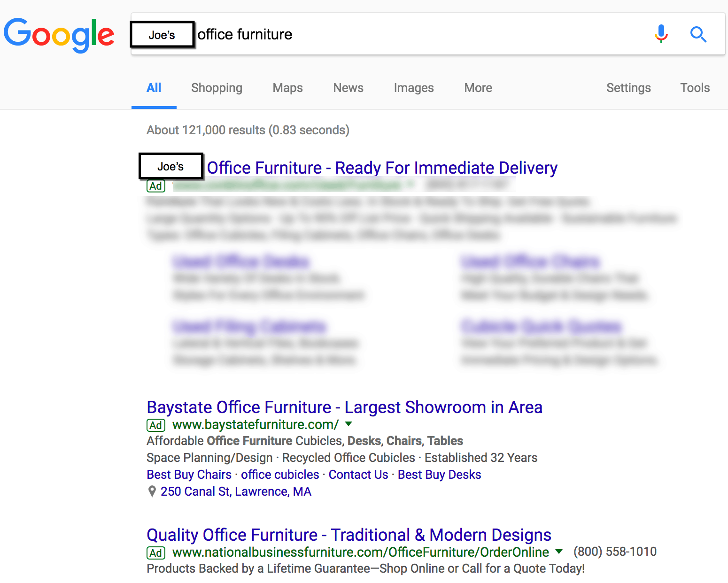Click the Best Buy Chairs sitelink

tap(188, 474)
